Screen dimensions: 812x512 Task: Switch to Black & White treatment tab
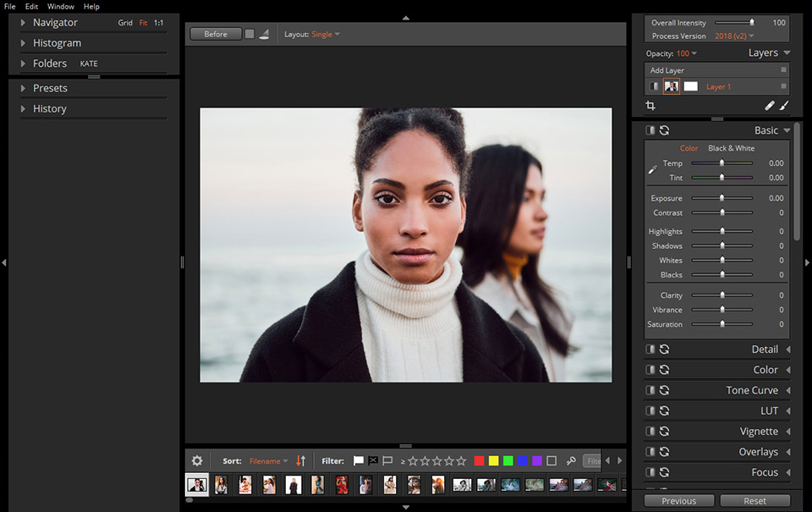click(731, 148)
